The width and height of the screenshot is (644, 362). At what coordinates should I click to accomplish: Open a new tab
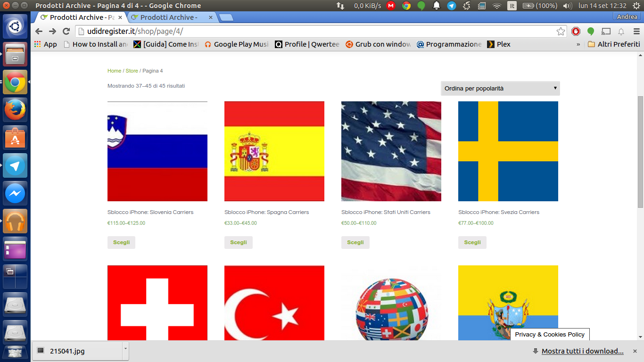coord(226,18)
